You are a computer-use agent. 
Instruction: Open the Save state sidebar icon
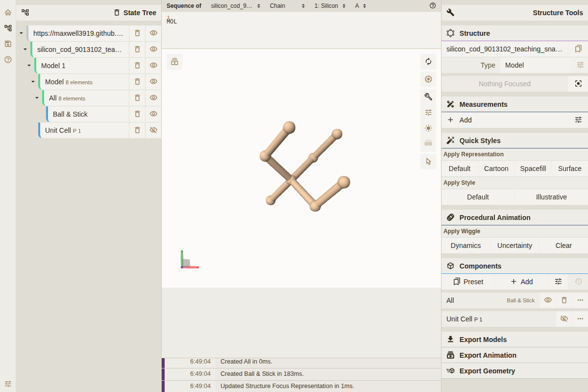click(8, 44)
